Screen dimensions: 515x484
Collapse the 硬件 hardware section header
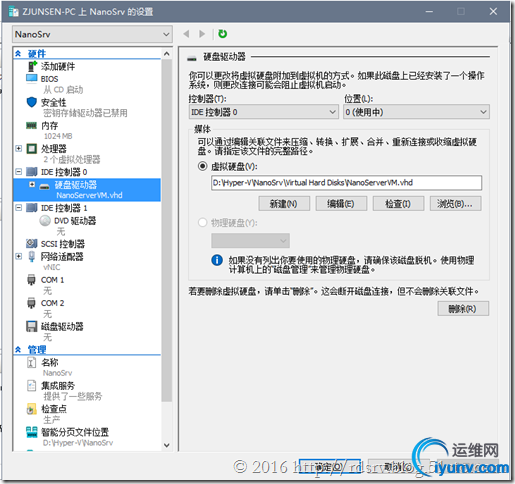tap(18, 53)
